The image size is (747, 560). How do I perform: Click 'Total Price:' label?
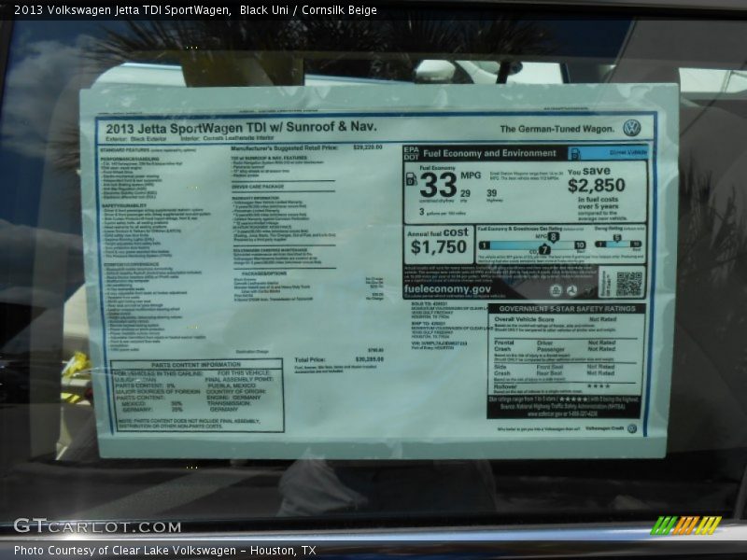[x=310, y=360]
